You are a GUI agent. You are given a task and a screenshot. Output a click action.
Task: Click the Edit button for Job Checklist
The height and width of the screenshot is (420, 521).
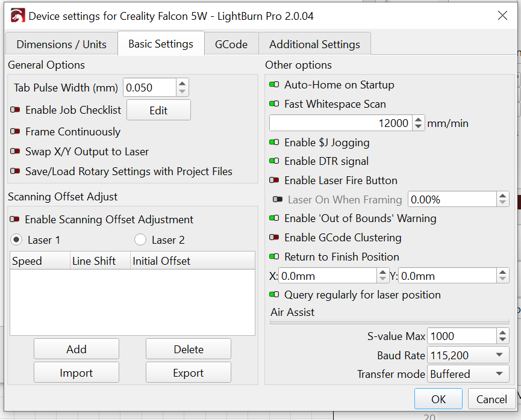pyautogui.click(x=158, y=111)
